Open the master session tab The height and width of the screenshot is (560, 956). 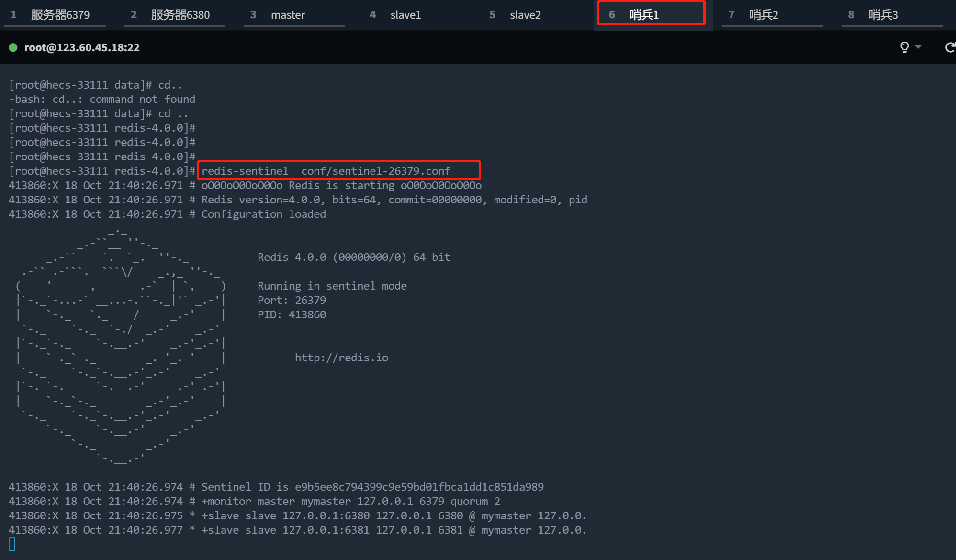pyautogui.click(x=287, y=15)
